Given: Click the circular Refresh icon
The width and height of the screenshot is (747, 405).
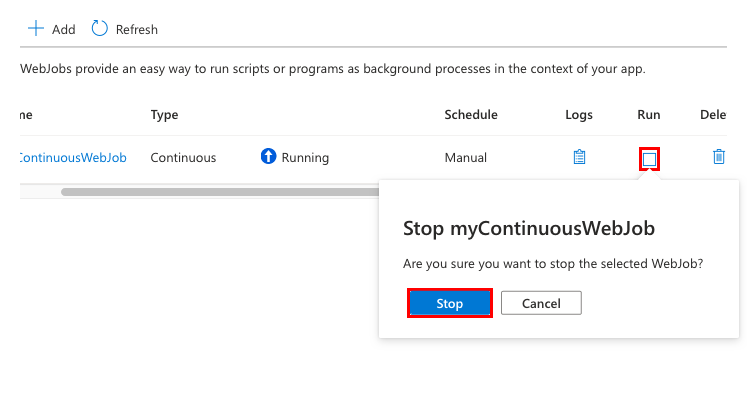Looking at the screenshot, I should pos(100,29).
